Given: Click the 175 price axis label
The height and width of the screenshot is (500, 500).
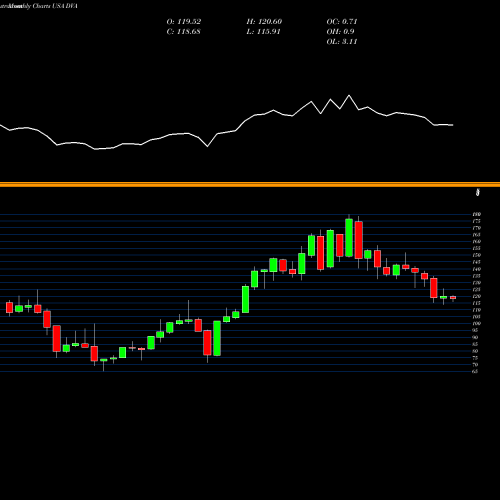Looking at the screenshot, I should (x=476, y=221).
